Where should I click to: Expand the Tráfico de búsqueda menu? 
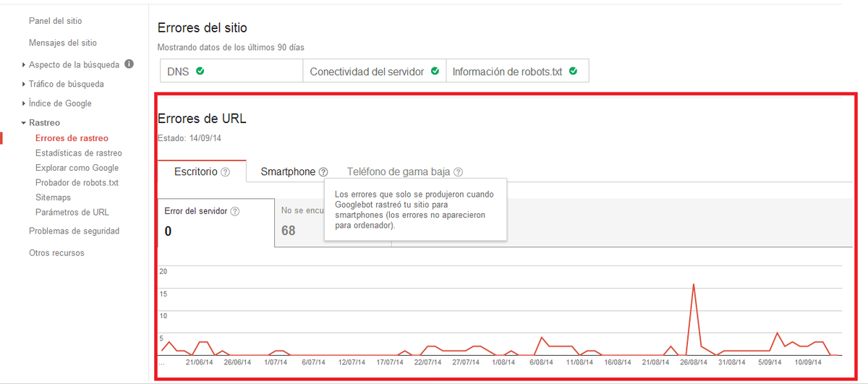(66, 84)
